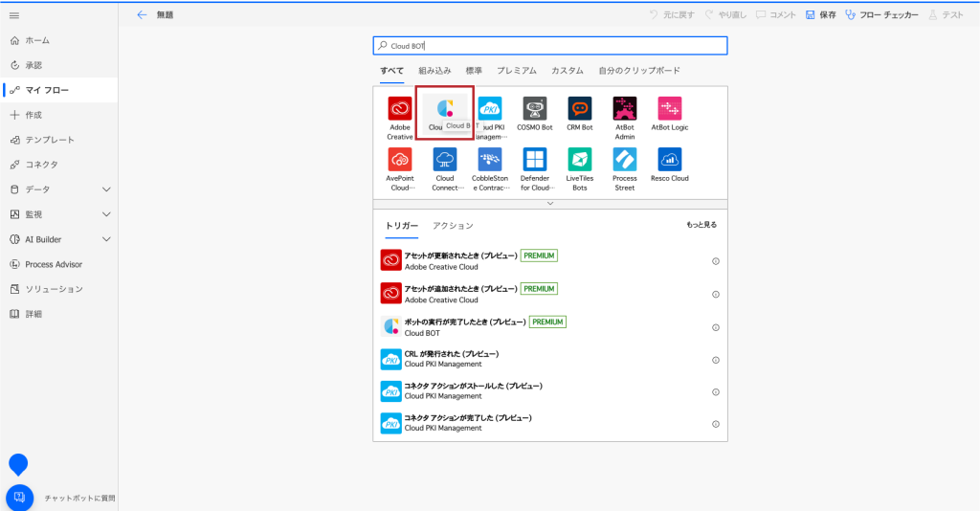Open the hamburger navigation menu
Screen dimensions: 980x511
tap(14, 15)
